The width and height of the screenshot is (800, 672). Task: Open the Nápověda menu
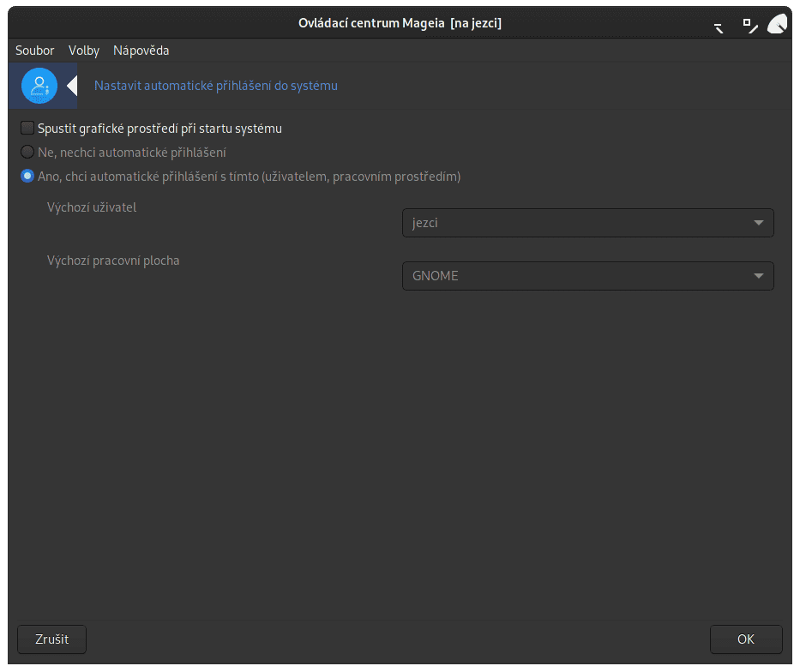[x=139, y=50]
